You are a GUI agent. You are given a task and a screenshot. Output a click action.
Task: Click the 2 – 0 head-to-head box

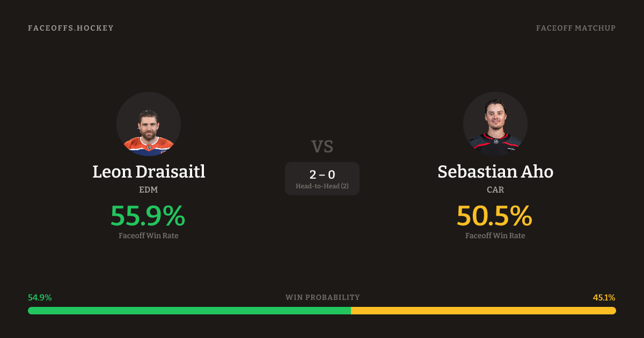(x=322, y=178)
